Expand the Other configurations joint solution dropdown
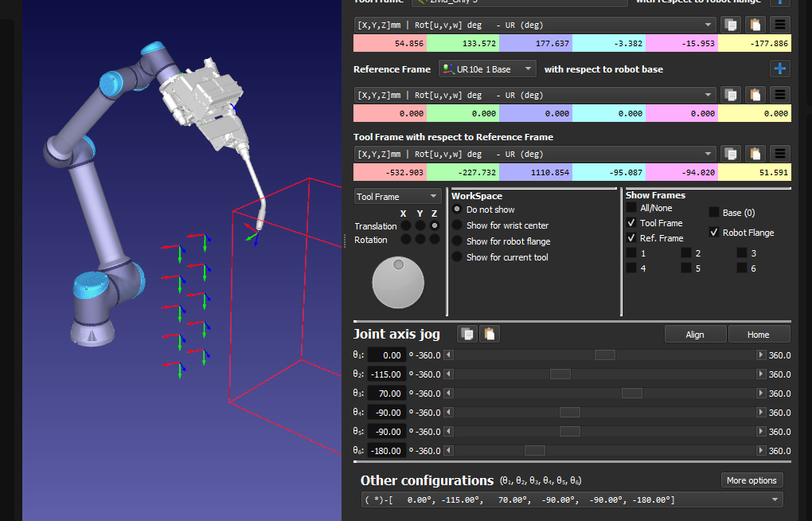Viewport: 812px width, 521px height. 775,499
